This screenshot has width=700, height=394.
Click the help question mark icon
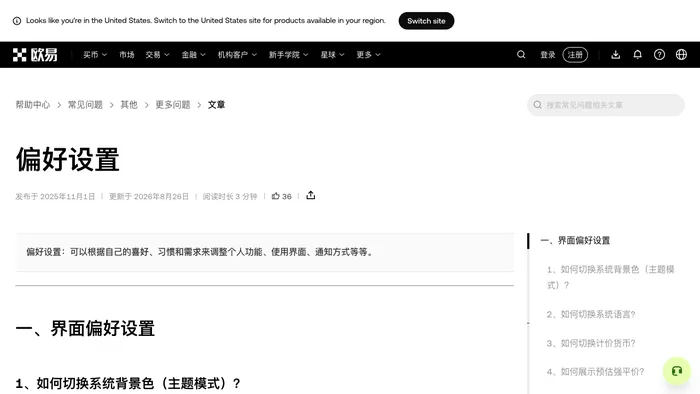pyautogui.click(x=659, y=54)
